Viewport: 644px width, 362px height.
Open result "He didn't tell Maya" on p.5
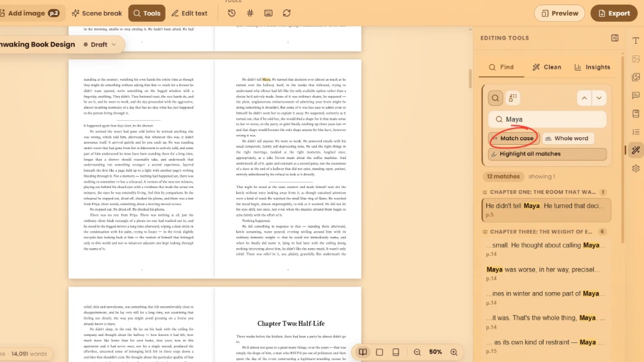click(546, 210)
